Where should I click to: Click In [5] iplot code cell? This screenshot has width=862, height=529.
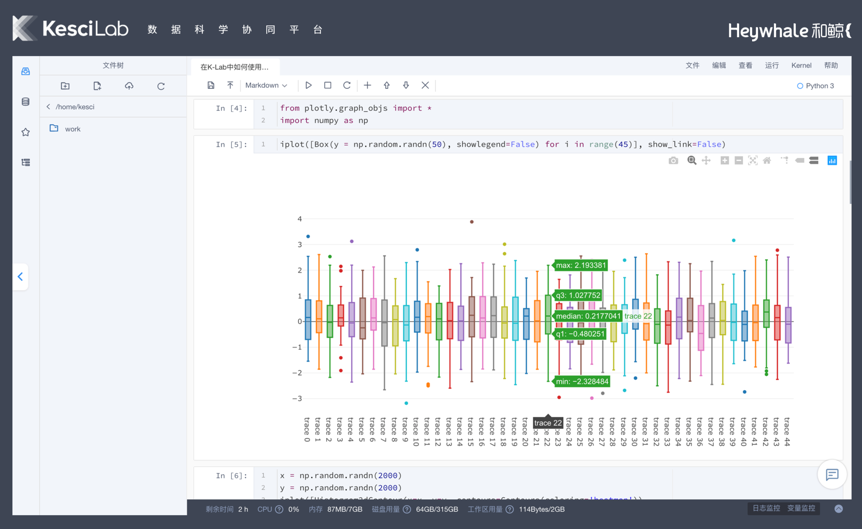[x=548, y=145]
